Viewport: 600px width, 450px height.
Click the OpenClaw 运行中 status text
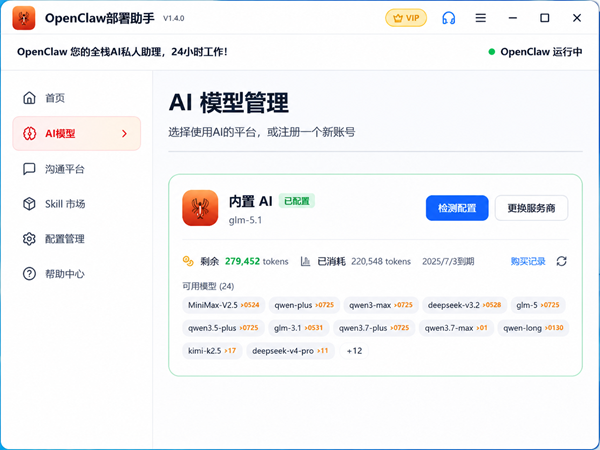pyautogui.click(x=541, y=52)
